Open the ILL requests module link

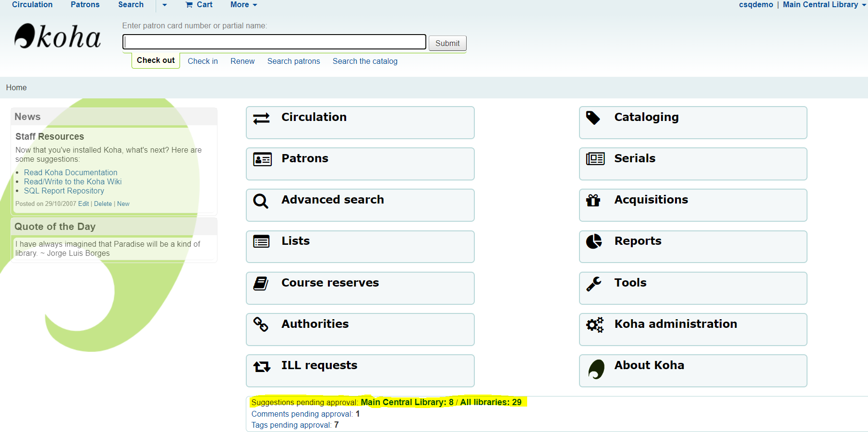(x=360, y=371)
